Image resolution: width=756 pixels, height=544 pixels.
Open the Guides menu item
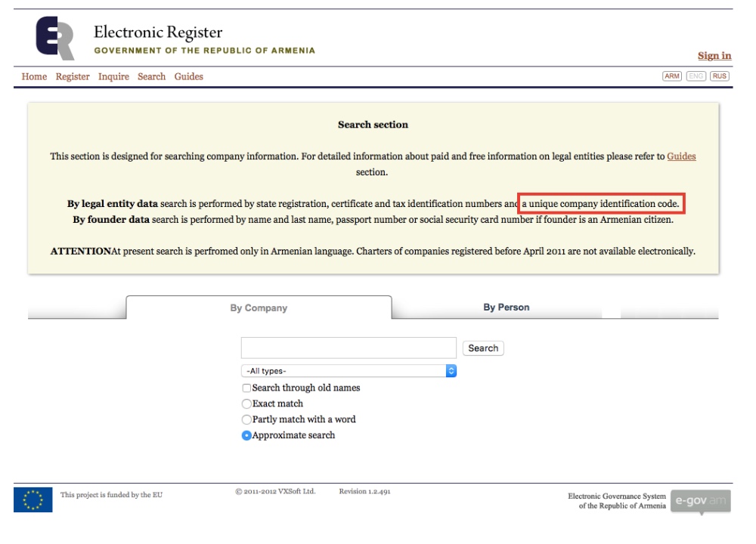[x=188, y=76]
